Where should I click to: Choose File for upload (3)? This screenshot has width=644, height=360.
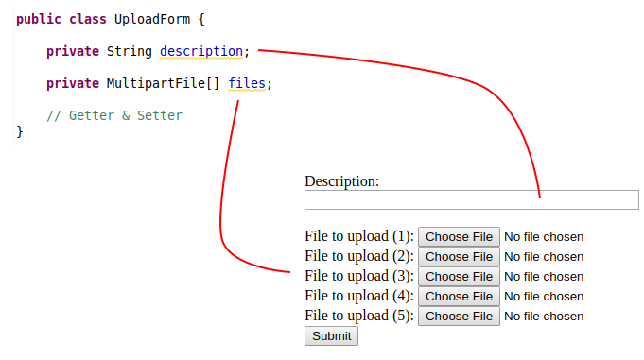(459, 277)
